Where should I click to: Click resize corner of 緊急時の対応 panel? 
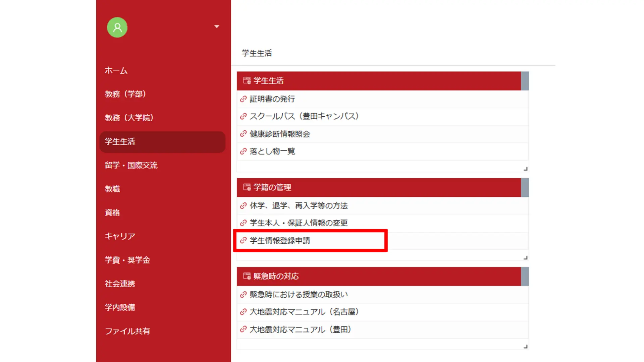(526, 347)
